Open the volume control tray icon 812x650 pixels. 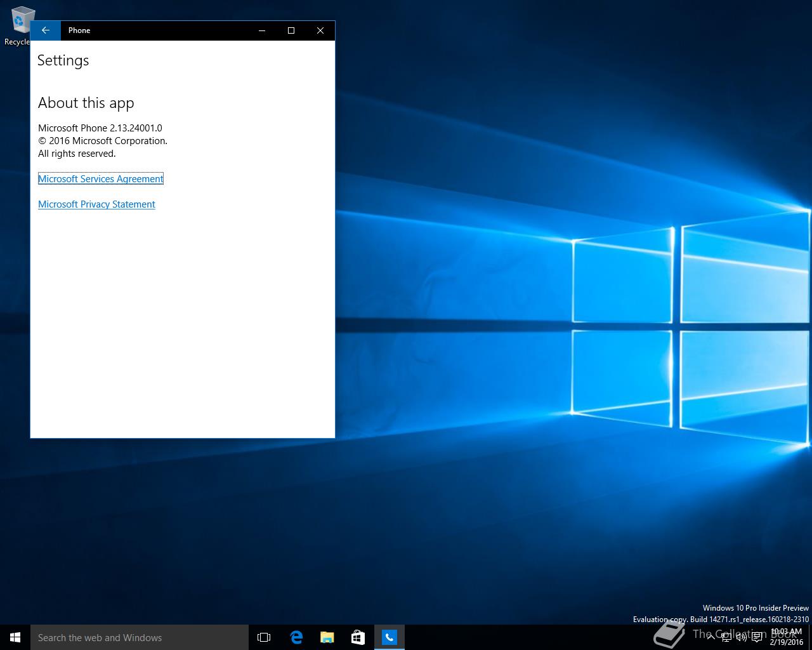click(x=741, y=637)
